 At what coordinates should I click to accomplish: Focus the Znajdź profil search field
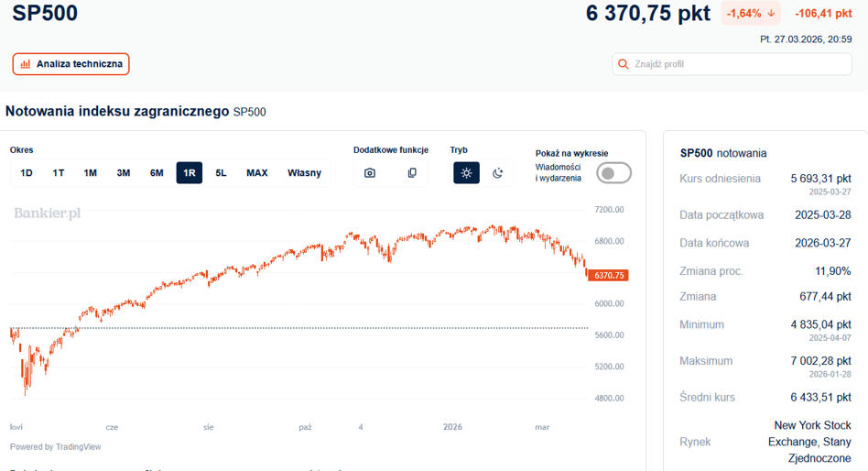click(x=732, y=64)
